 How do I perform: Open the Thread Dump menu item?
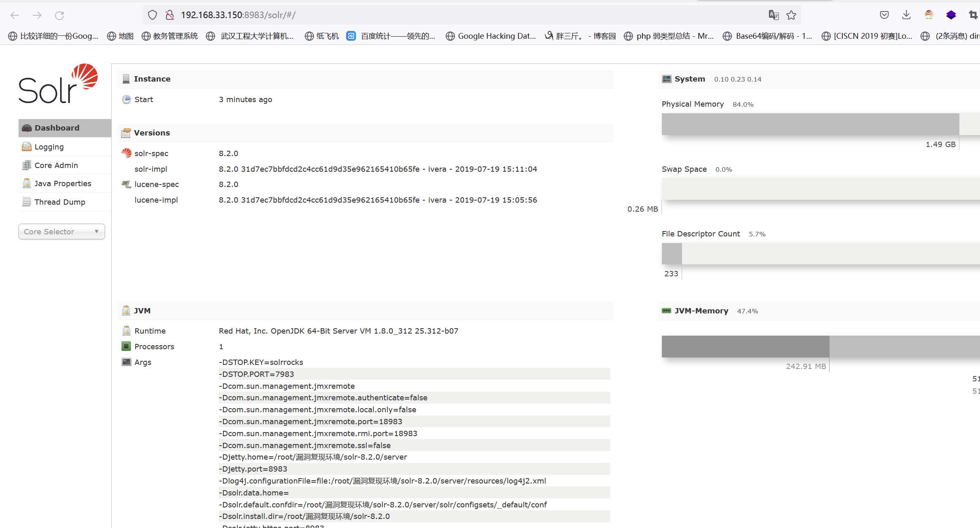tap(65, 202)
